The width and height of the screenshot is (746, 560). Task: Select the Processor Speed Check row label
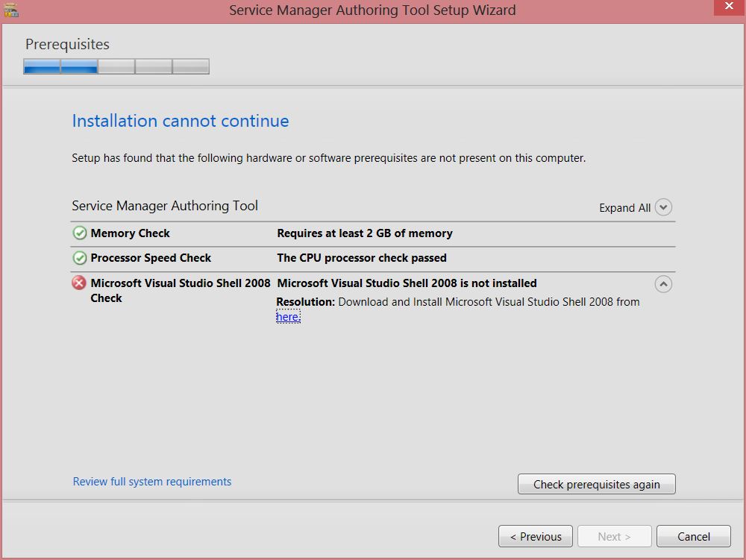(151, 258)
